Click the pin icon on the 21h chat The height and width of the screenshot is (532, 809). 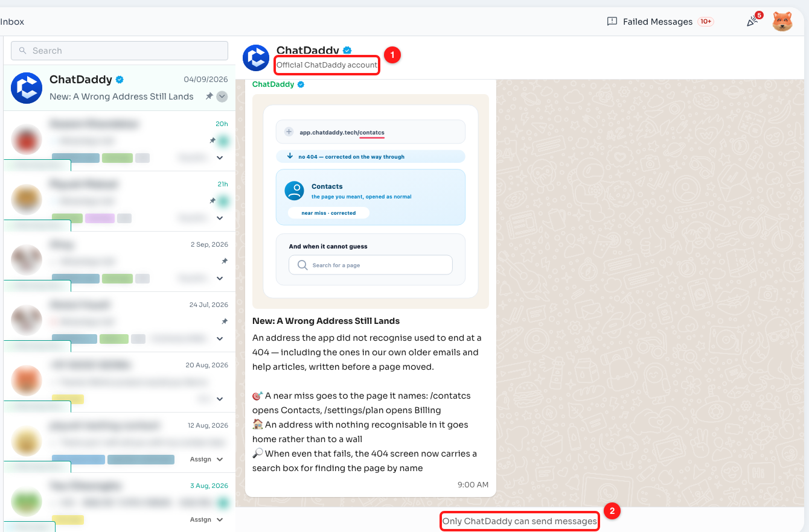pyautogui.click(x=212, y=201)
